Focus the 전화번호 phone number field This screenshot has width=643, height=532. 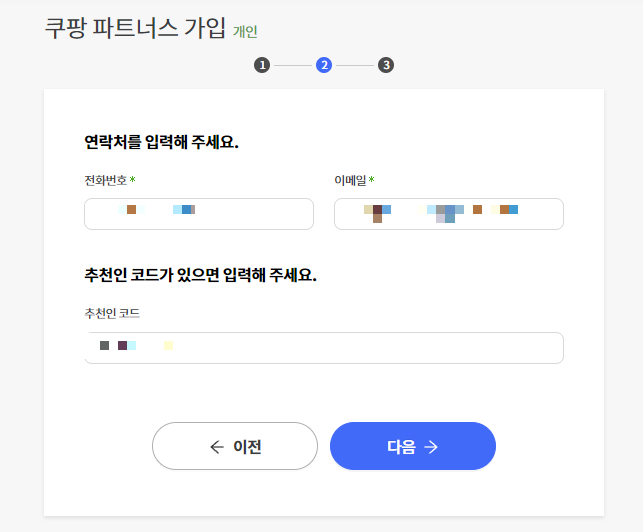pyautogui.click(x=199, y=214)
